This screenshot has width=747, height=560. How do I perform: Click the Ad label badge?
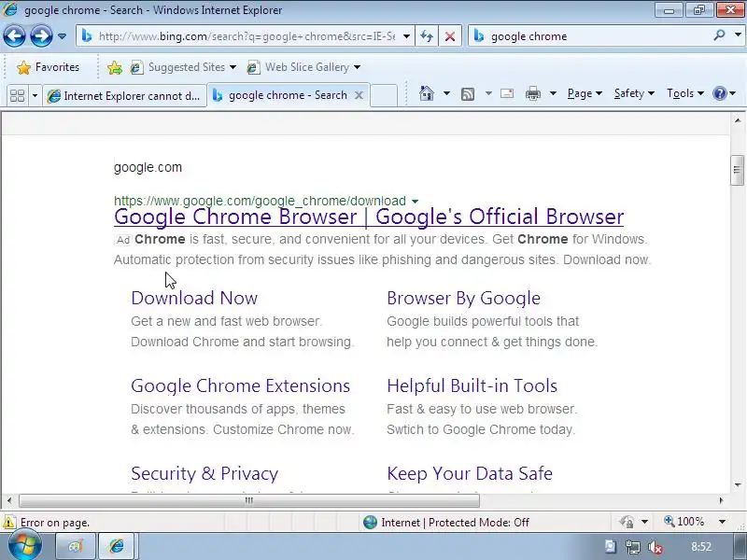[x=123, y=240]
